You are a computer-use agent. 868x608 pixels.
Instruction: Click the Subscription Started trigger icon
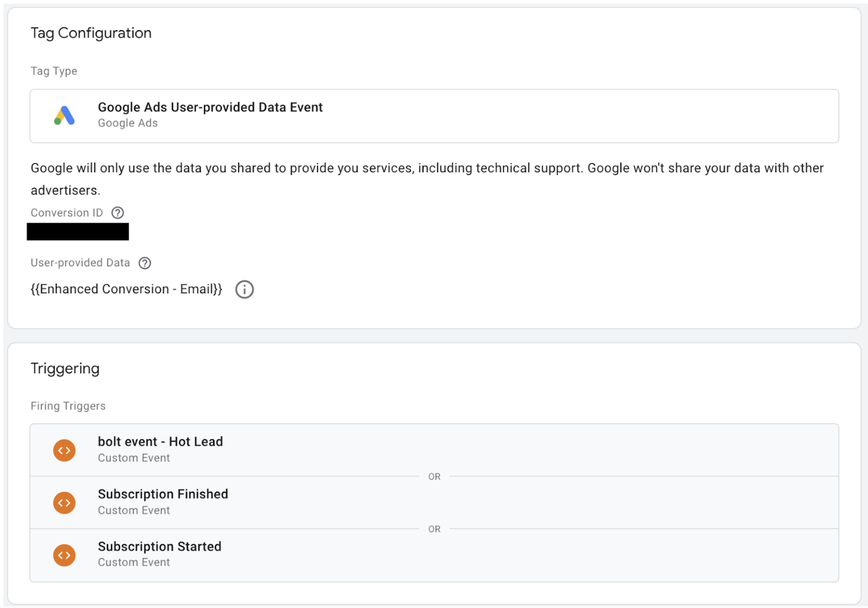point(64,555)
